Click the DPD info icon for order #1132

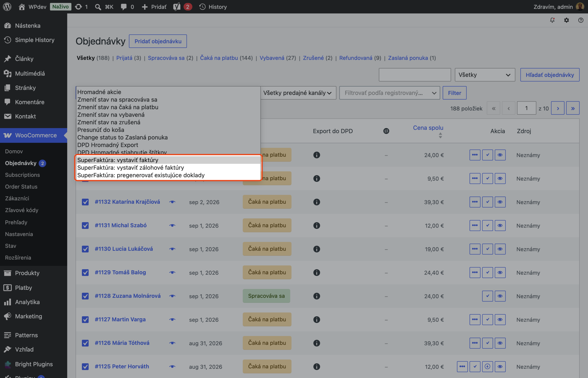tap(317, 202)
